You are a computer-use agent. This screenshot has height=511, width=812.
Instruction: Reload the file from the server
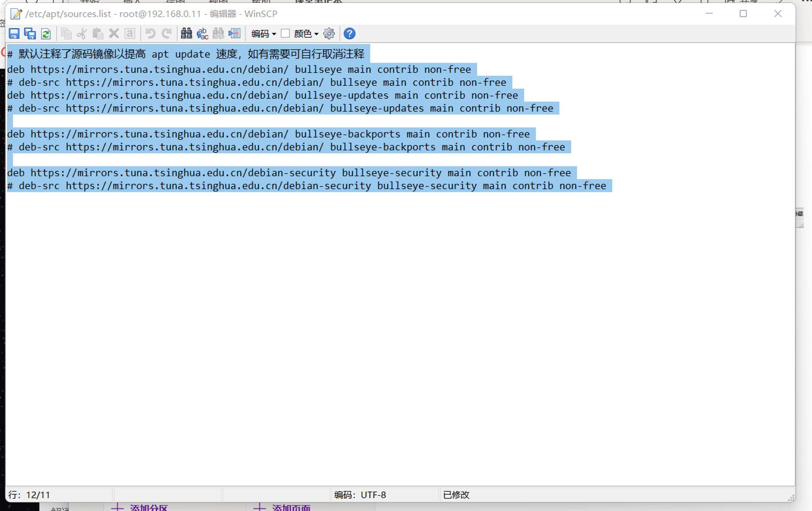click(46, 34)
